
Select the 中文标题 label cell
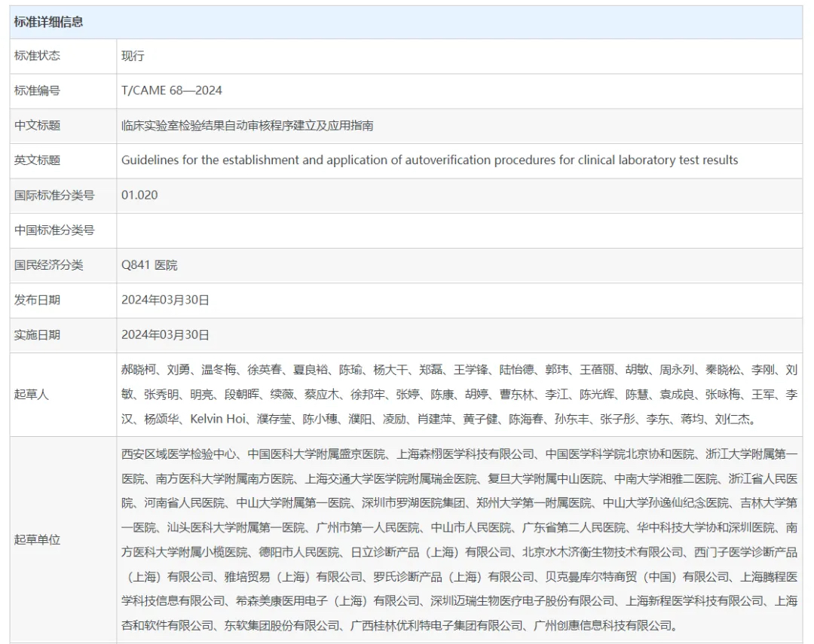click(63, 126)
